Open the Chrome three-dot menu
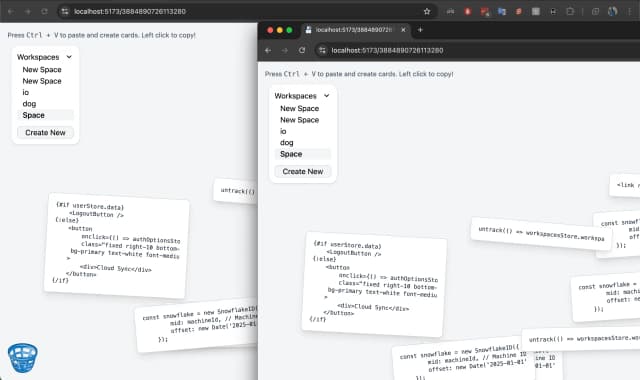Image resolution: width=640 pixels, height=380 pixels. [630, 11]
